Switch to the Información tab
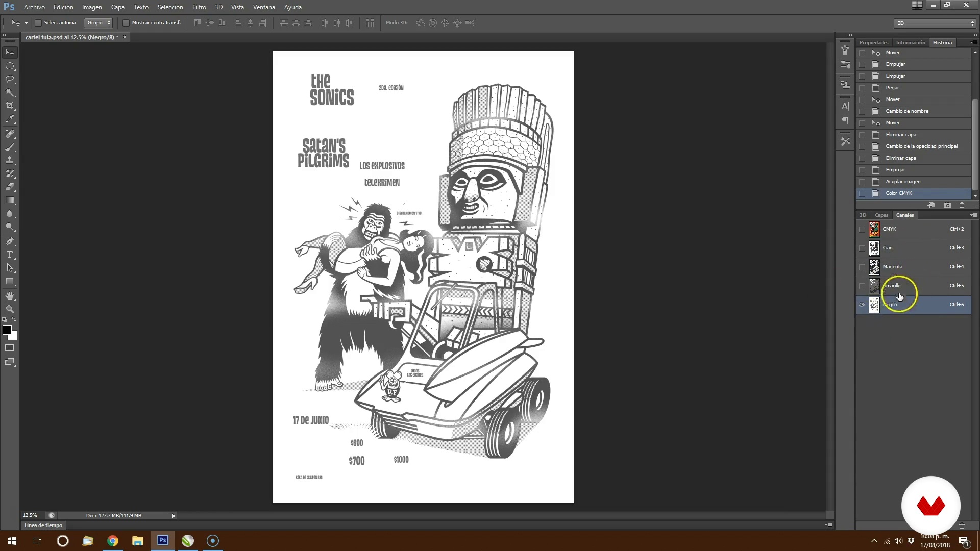Screen dimensions: 980x551 [911, 43]
